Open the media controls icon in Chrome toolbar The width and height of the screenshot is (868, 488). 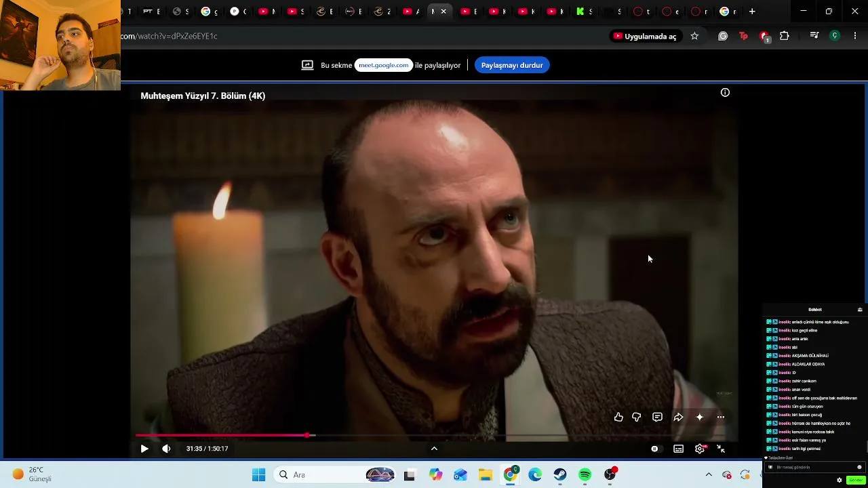[814, 36]
